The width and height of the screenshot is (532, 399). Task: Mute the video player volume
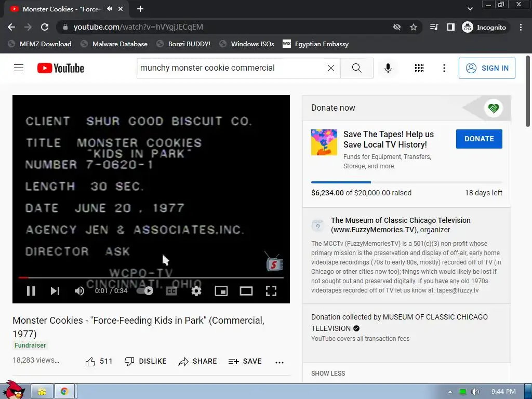pyautogui.click(x=79, y=291)
